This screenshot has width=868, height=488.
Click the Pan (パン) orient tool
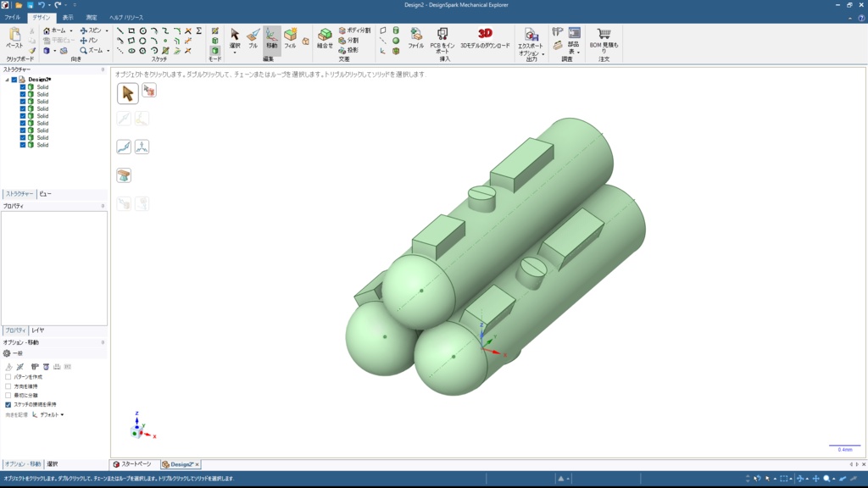(x=88, y=41)
